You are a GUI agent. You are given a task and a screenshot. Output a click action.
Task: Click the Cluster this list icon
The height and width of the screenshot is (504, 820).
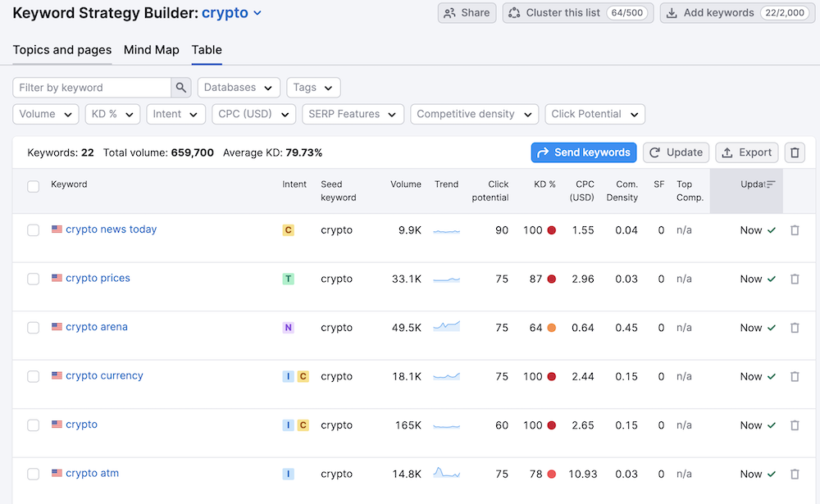coord(514,12)
